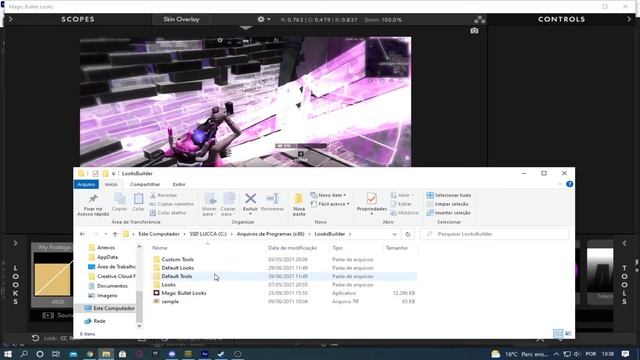
Task: Open the Fácil acesso dropdown
Action: [x=330, y=204]
